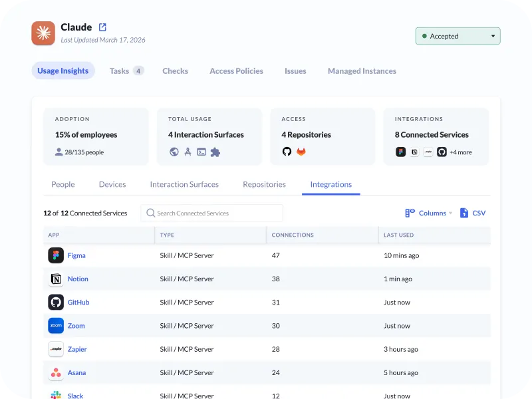The image size is (532, 399).
Task: Click Figma icon in Integrations card
Action: point(401,152)
